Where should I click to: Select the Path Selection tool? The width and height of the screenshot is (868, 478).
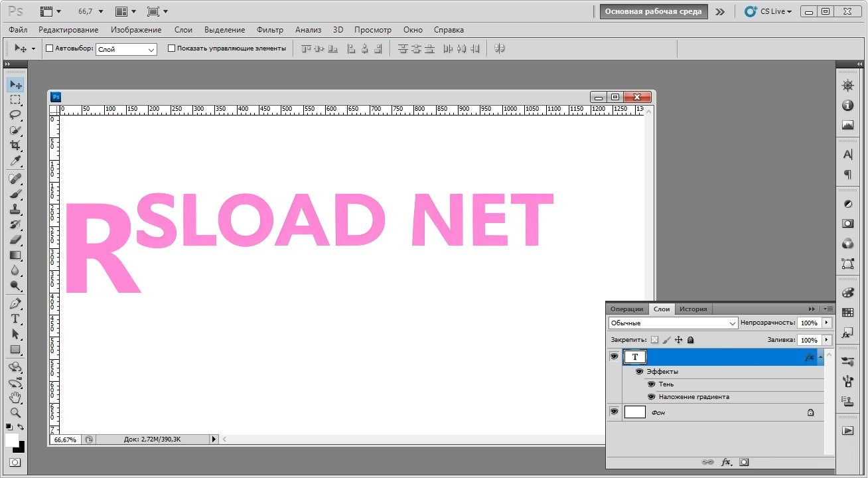(x=15, y=334)
